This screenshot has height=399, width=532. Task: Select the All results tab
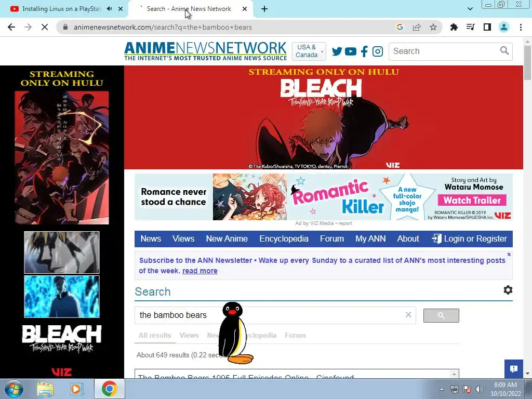coord(155,335)
